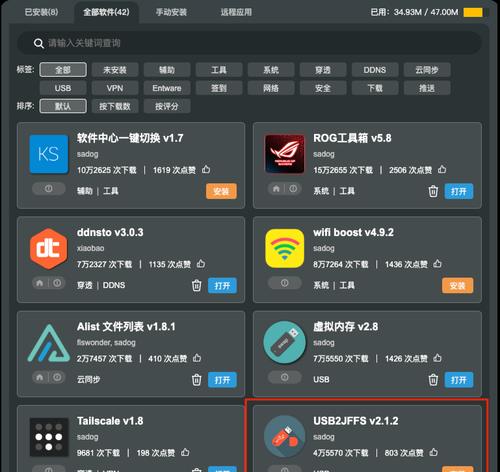500x472 pixels.
Task: Click the ddnsto orange hexagon icon
Action: tap(49, 248)
